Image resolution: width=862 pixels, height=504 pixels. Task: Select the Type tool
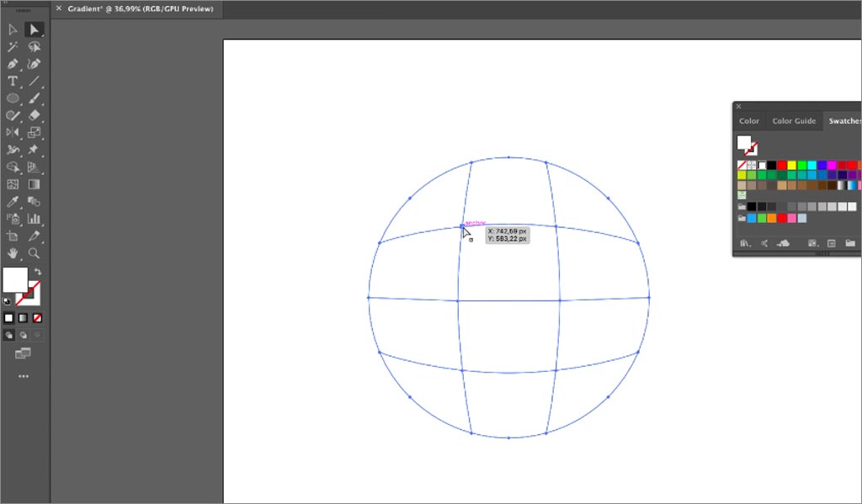[x=12, y=82]
